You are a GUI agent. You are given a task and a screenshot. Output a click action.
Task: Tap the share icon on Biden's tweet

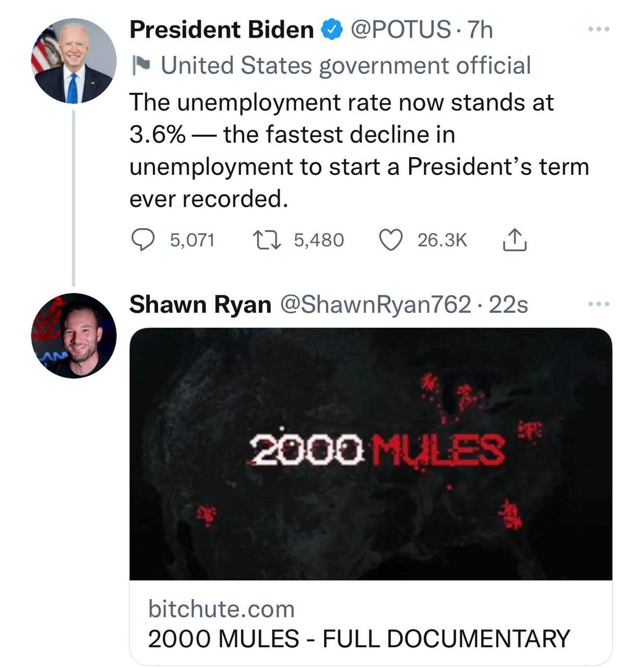[515, 240]
